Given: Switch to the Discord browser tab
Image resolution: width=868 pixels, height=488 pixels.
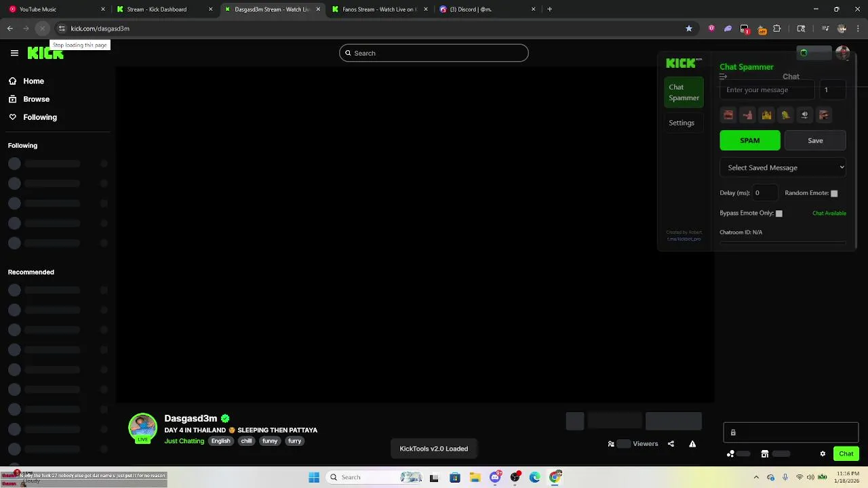Looking at the screenshot, I should coord(487,9).
